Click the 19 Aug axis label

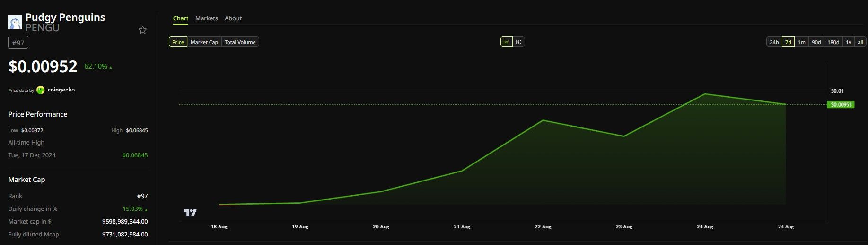[300, 227]
